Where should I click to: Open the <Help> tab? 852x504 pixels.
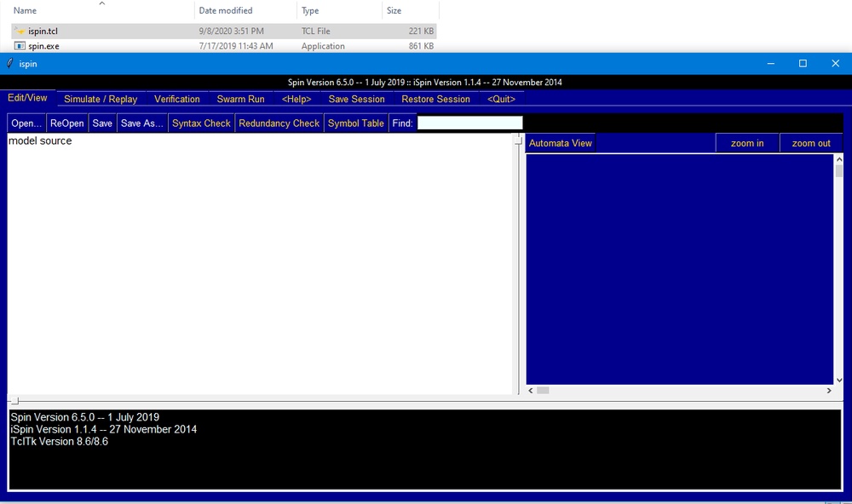[x=296, y=99]
